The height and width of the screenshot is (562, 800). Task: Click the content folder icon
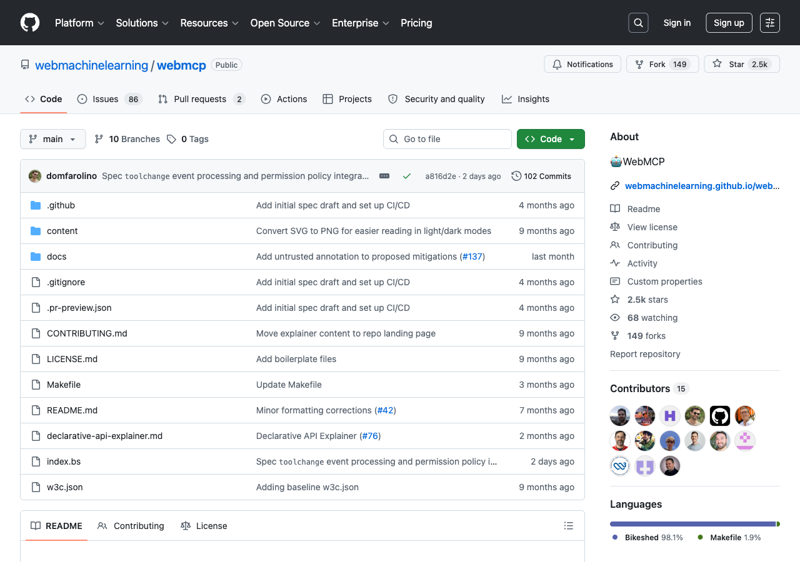[36, 231]
